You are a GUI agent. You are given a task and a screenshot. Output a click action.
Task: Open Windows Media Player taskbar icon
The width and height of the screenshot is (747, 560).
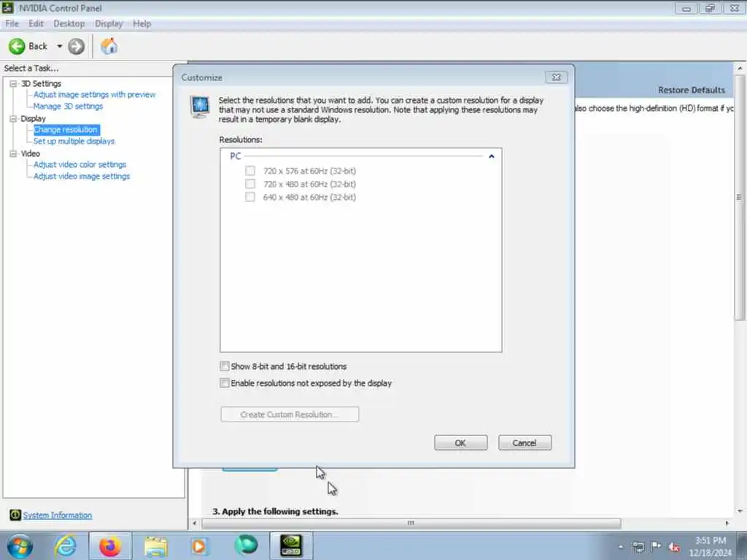point(200,545)
